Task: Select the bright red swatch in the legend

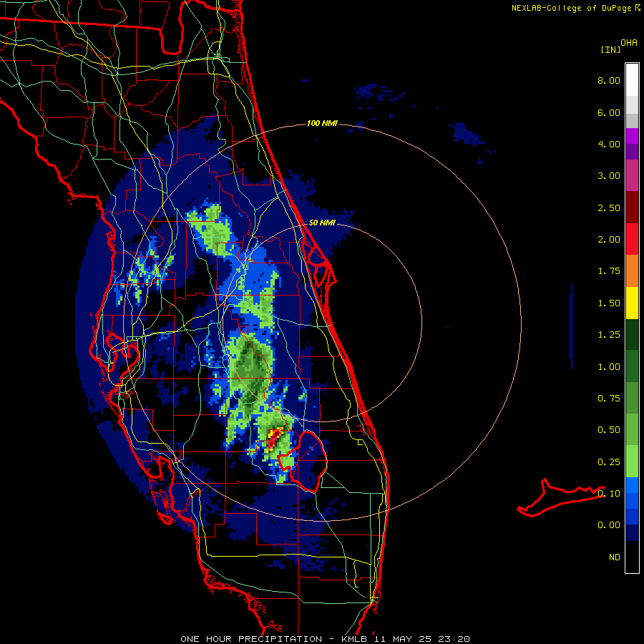Action: coord(632,240)
